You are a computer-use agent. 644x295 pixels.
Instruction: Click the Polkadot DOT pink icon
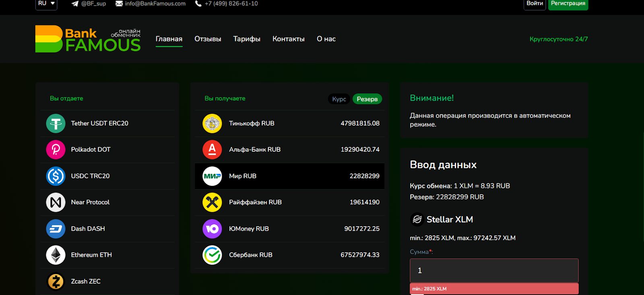tap(56, 150)
